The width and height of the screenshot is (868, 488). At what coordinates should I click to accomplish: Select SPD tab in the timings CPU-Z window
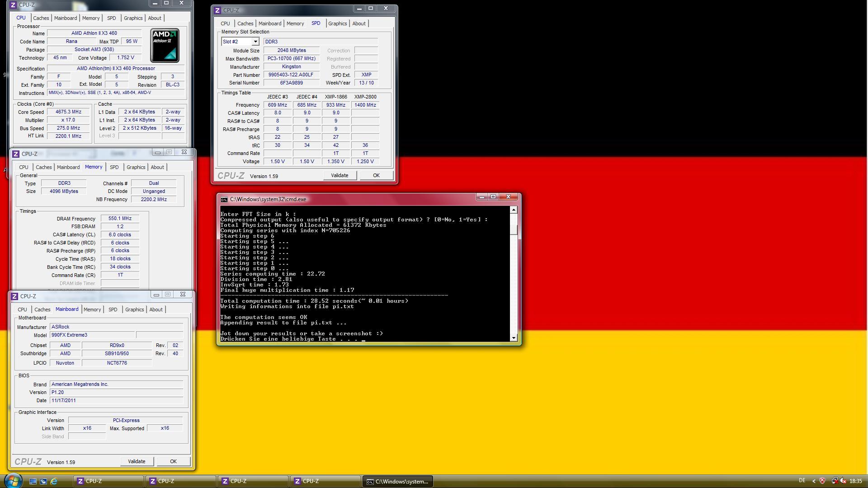[114, 167]
